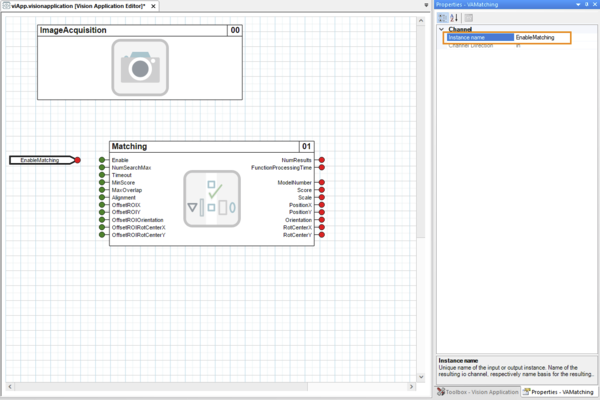
Task: Open the editor active files dropdown arrow
Action: [x=426, y=5]
